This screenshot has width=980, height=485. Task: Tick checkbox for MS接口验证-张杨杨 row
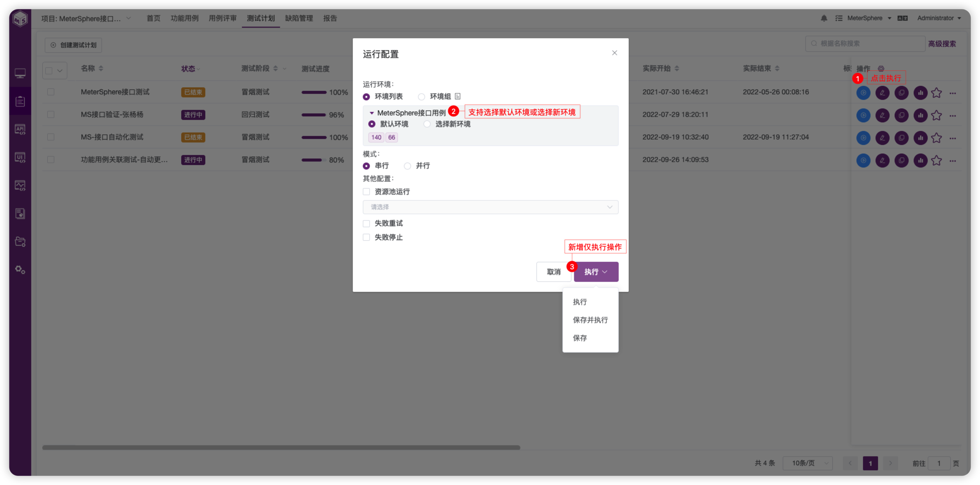[x=51, y=114]
